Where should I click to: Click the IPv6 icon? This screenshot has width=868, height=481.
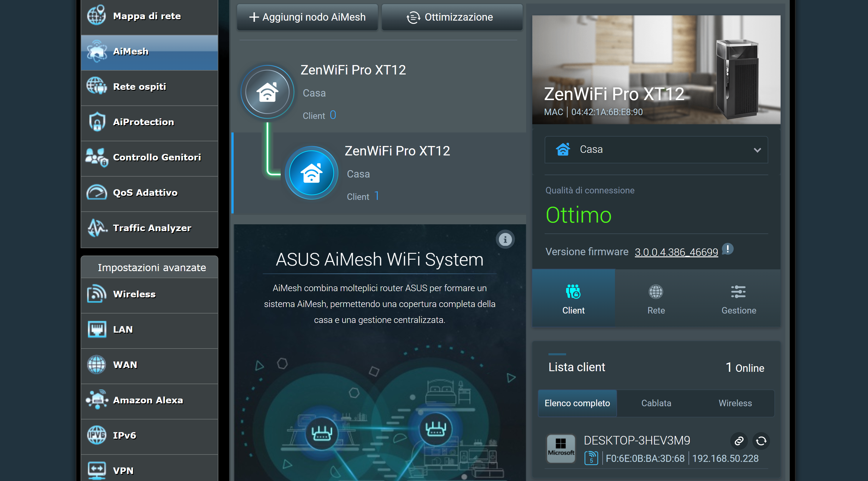(97, 435)
